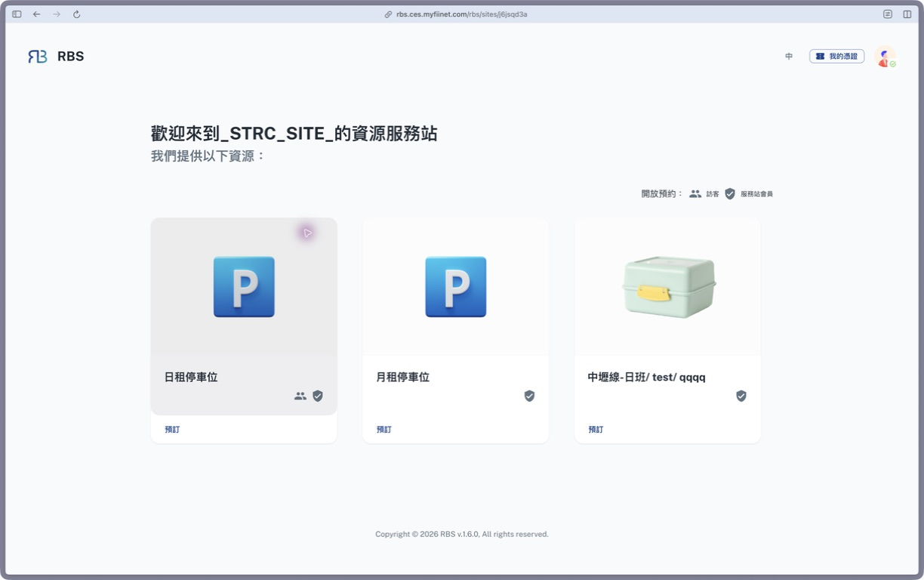Click the visitor people icon on 日租停車位 card
This screenshot has width=924, height=580.
[300, 396]
